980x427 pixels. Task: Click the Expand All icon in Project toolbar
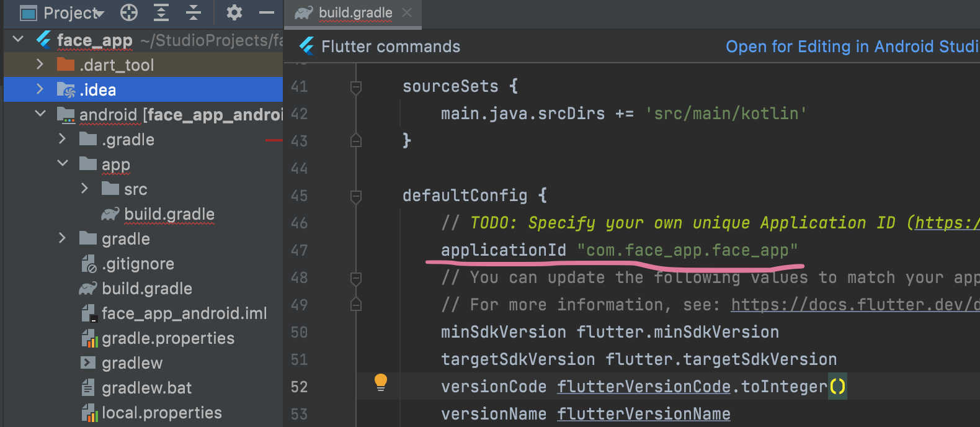point(161,12)
